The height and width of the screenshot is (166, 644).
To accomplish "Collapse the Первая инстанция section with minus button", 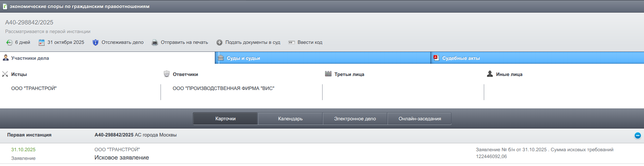I will pos(637,135).
